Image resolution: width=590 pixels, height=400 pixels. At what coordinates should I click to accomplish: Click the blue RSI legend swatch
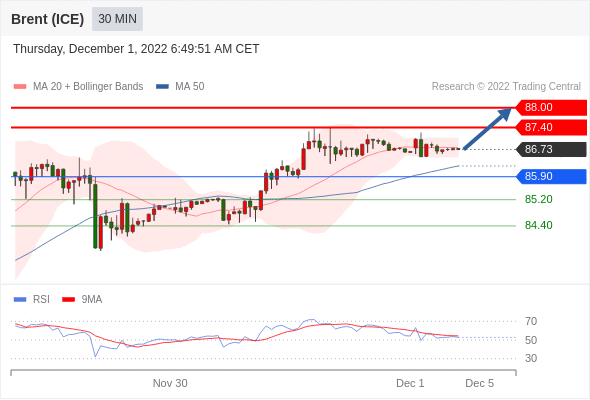click(x=20, y=300)
